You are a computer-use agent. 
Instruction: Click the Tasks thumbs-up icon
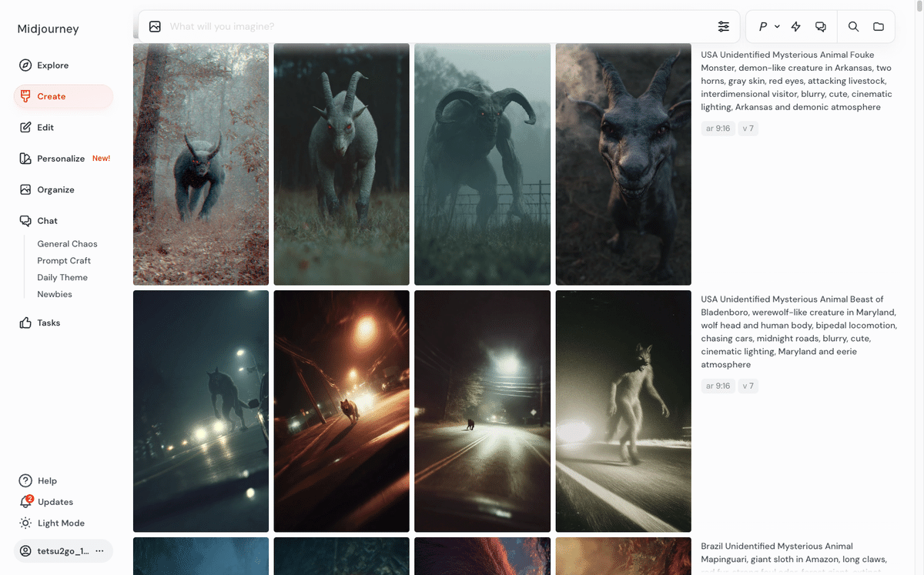25,323
